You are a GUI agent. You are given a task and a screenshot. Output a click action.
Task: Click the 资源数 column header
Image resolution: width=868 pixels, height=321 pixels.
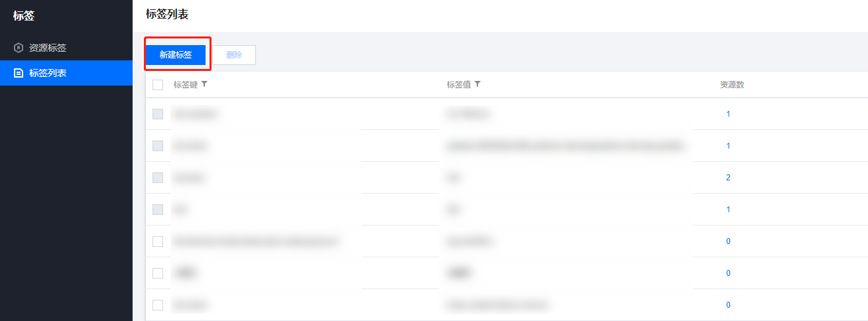click(731, 85)
